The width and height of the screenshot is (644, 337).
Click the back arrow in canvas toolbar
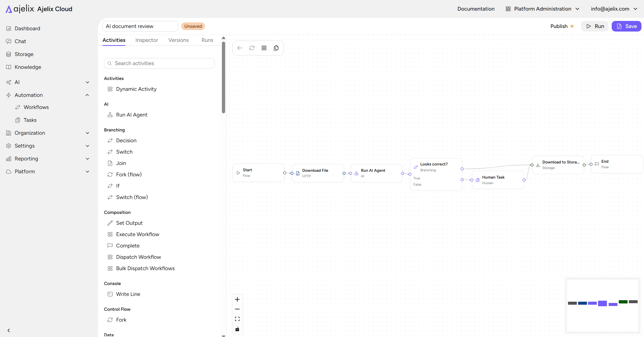point(240,48)
